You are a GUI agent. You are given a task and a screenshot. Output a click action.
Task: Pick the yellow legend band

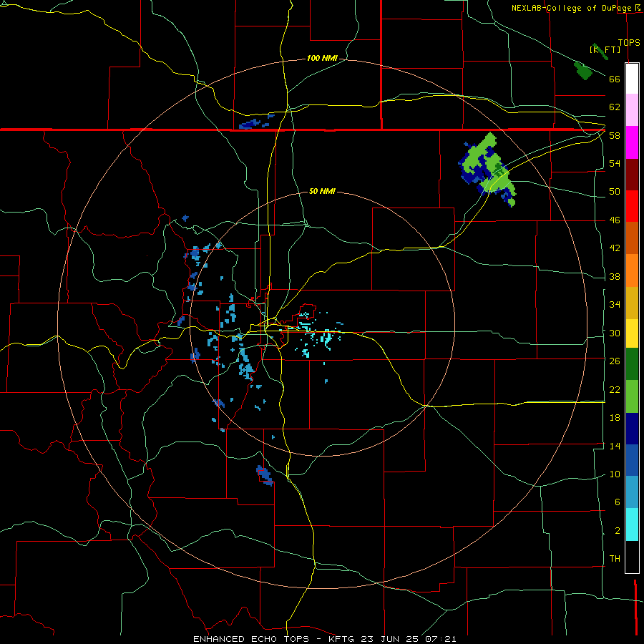coord(632,333)
